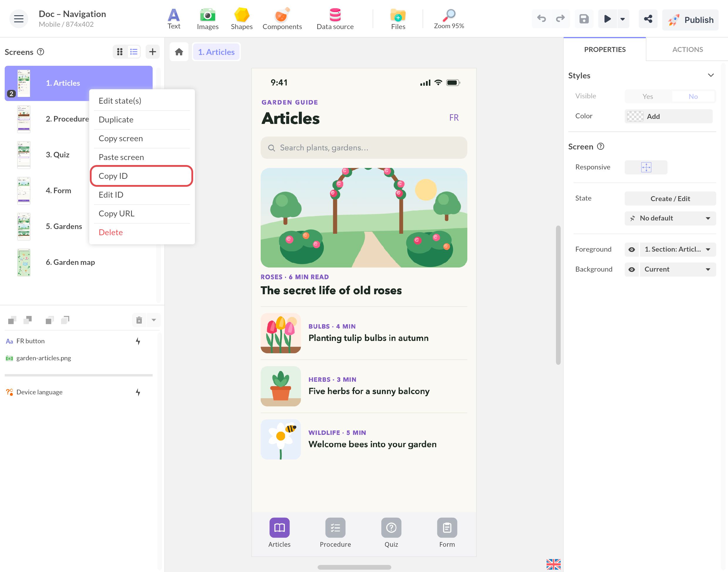This screenshot has width=728, height=572.
Task: Toggle Foreground visibility eye icon
Action: tap(631, 250)
